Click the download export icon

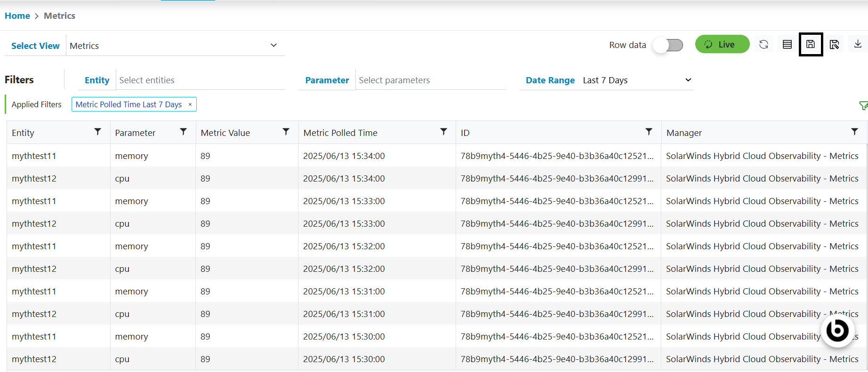pos(858,44)
